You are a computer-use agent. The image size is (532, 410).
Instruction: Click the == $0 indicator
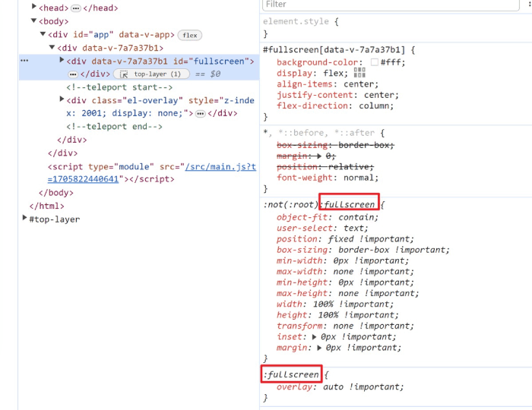point(207,74)
